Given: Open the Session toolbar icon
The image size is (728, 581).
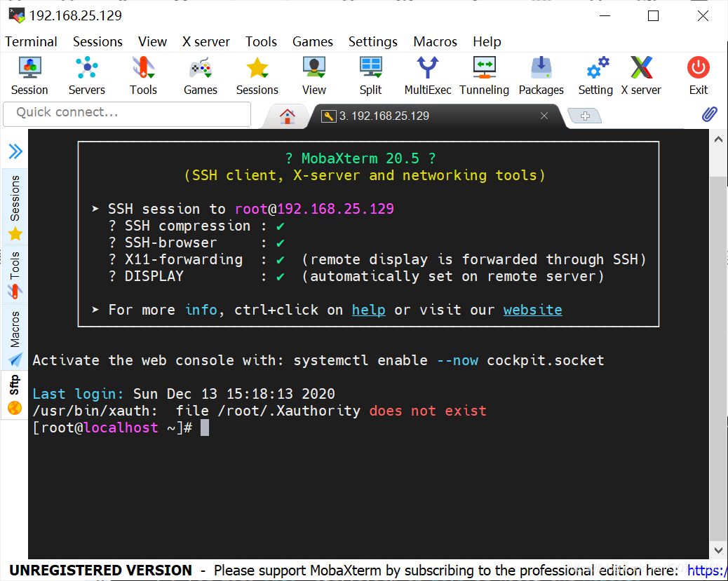Looking at the screenshot, I should (x=29, y=76).
